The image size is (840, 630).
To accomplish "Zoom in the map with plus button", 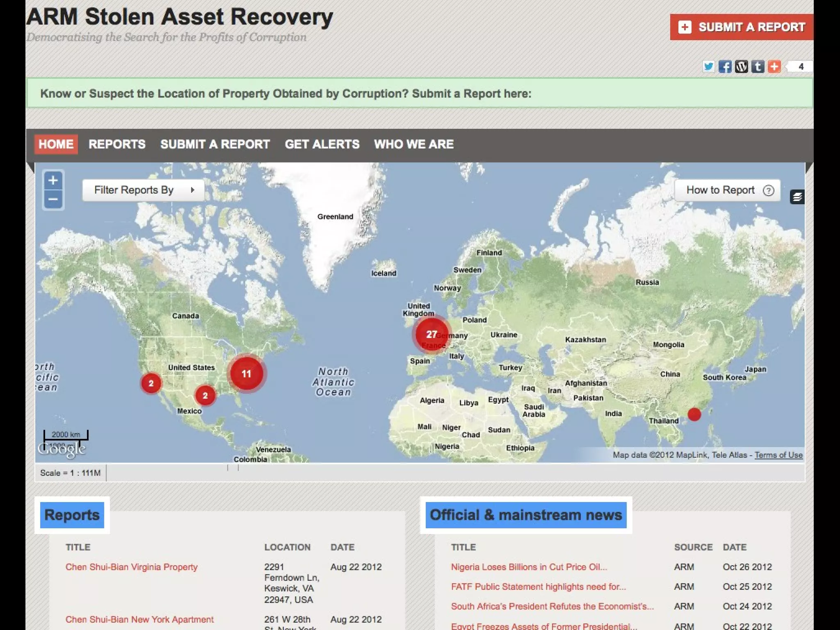I will (x=53, y=180).
